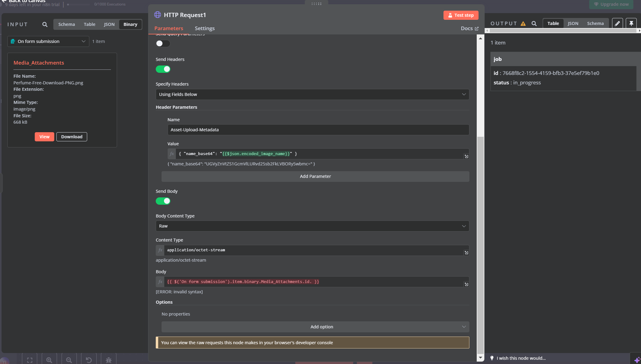Click the input panel search icon
Image resolution: width=641 pixels, height=364 pixels.
click(45, 24)
